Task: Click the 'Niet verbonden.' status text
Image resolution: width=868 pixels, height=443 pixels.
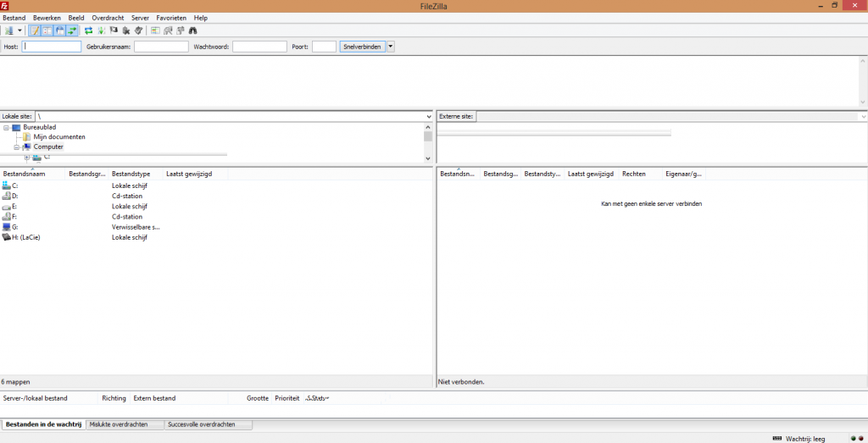Action: click(x=461, y=382)
